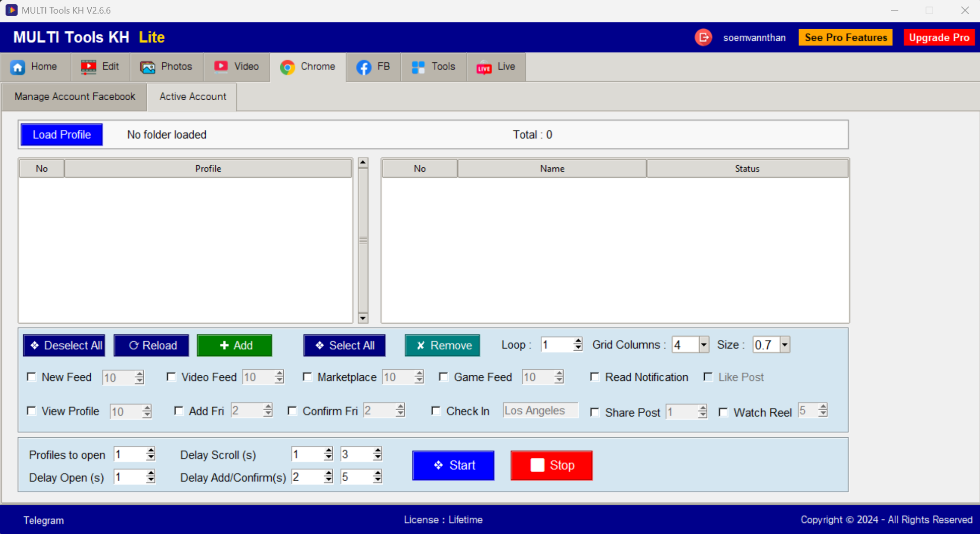
Task: Click the Live broadcast icon tab
Action: click(484, 68)
